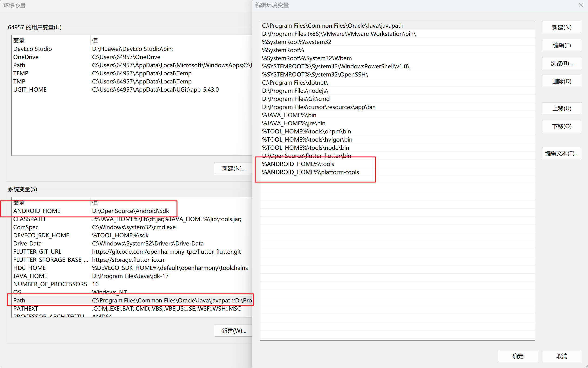Select the system Path variable row
This screenshot has height=368, width=588.
pos(19,300)
